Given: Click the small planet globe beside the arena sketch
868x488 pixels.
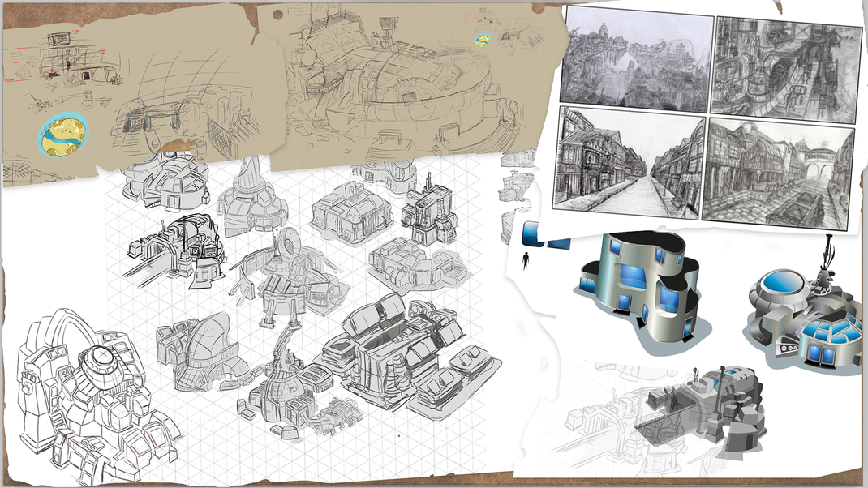Looking at the screenshot, I should click(483, 39).
